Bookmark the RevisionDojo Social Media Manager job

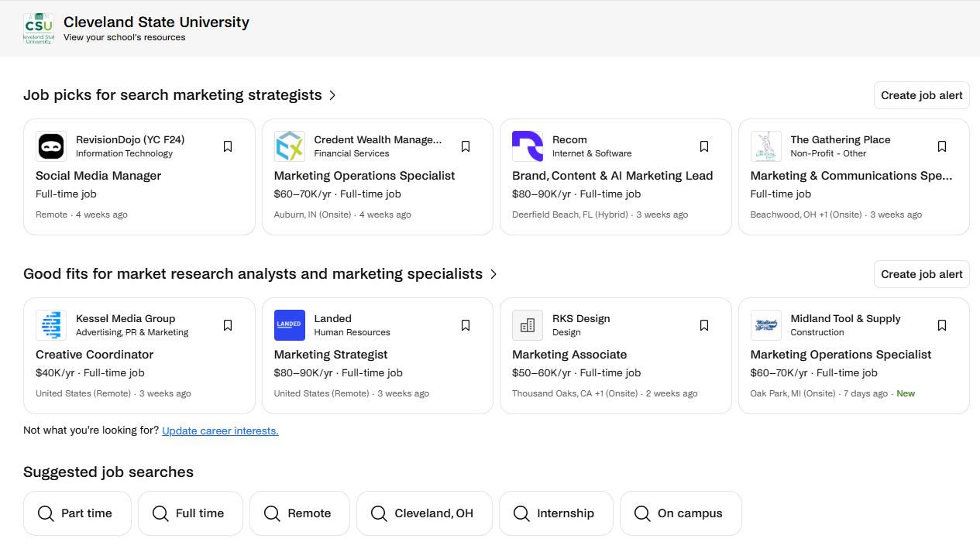[228, 146]
